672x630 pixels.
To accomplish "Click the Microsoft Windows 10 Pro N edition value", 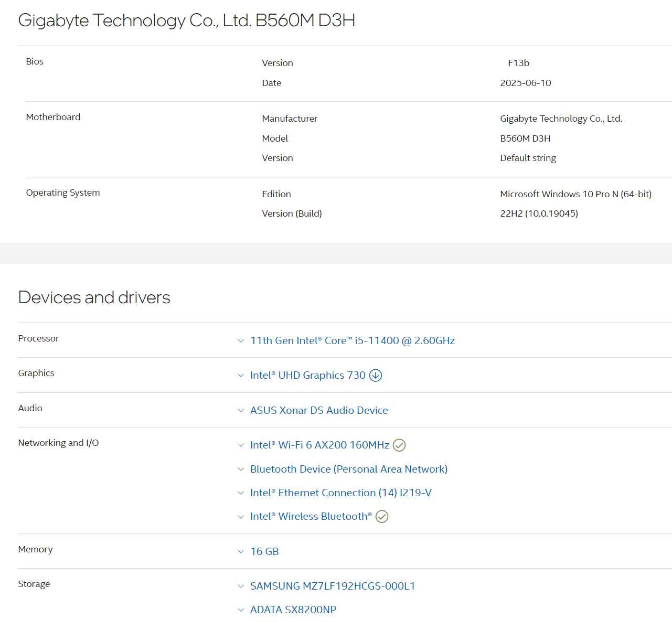I will [x=576, y=194].
